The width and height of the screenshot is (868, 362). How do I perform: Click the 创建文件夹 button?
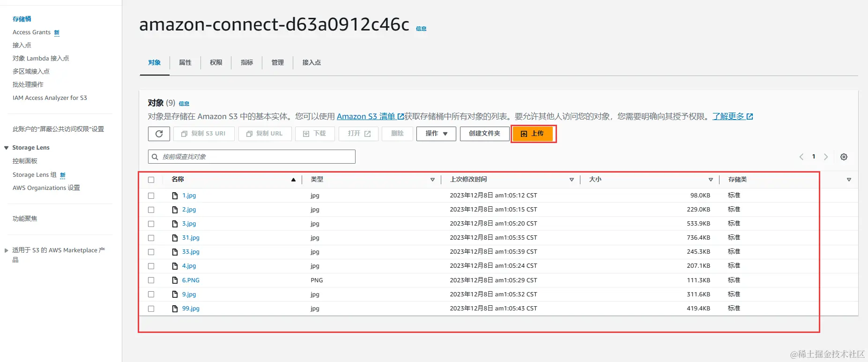pyautogui.click(x=484, y=134)
